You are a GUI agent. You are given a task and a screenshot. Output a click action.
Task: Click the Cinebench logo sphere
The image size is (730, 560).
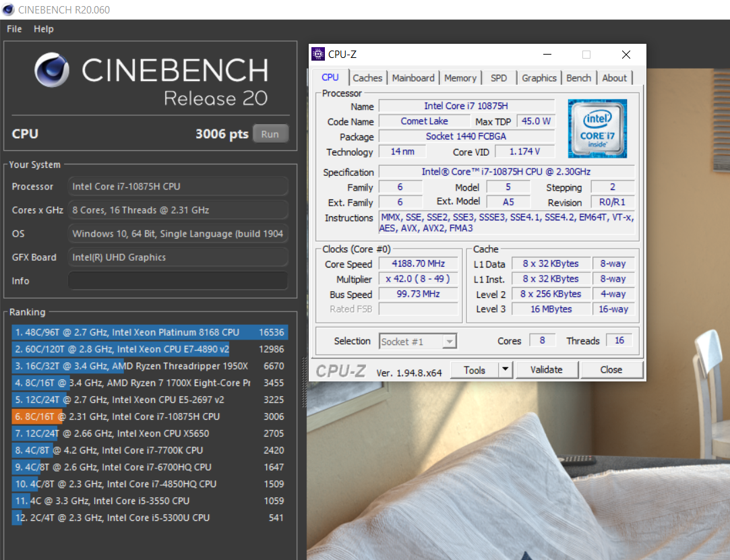[52, 70]
